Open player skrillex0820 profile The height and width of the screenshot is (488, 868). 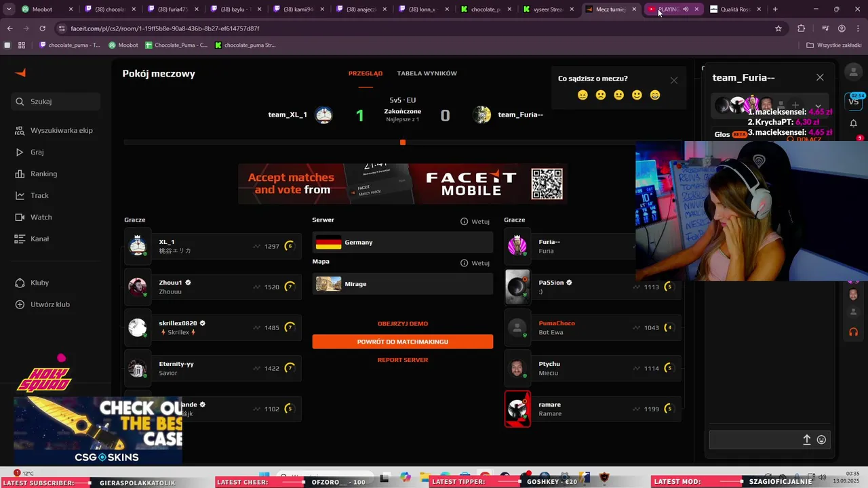[213, 327]
